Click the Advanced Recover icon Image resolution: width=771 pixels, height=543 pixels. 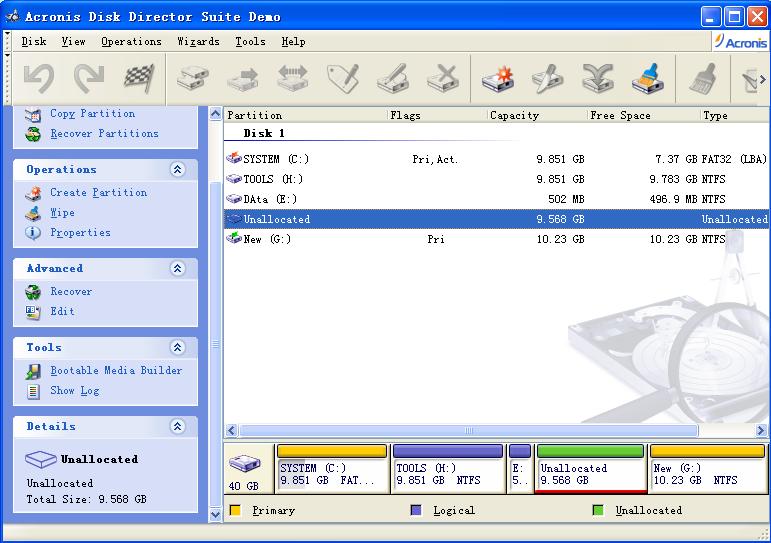click(x=33, y=292)
